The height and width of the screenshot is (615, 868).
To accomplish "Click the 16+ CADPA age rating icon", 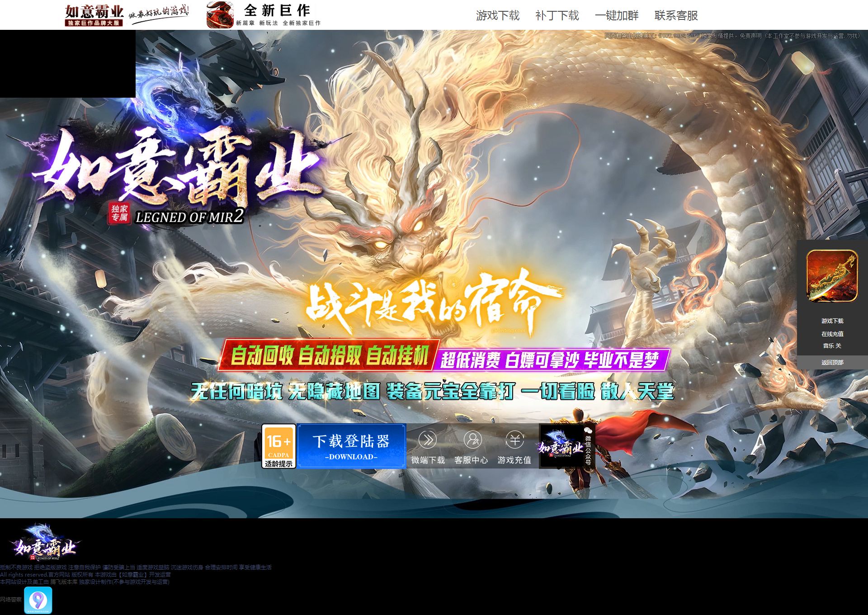I will (x=278, y=445).
